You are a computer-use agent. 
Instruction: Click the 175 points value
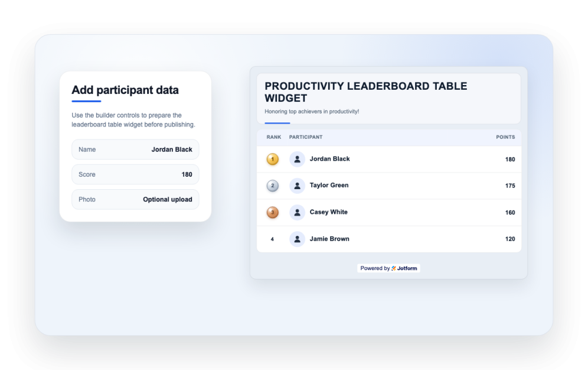point(510,186)
